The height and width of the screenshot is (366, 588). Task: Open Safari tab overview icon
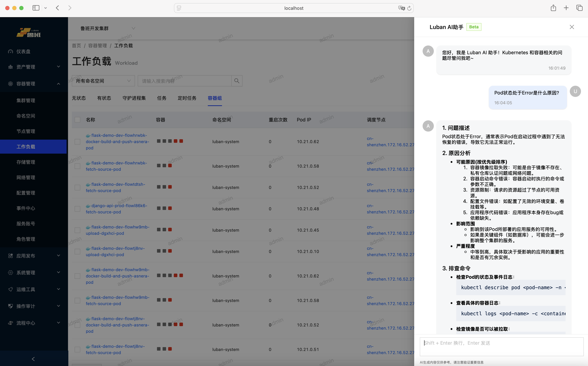tap(580, 8)
